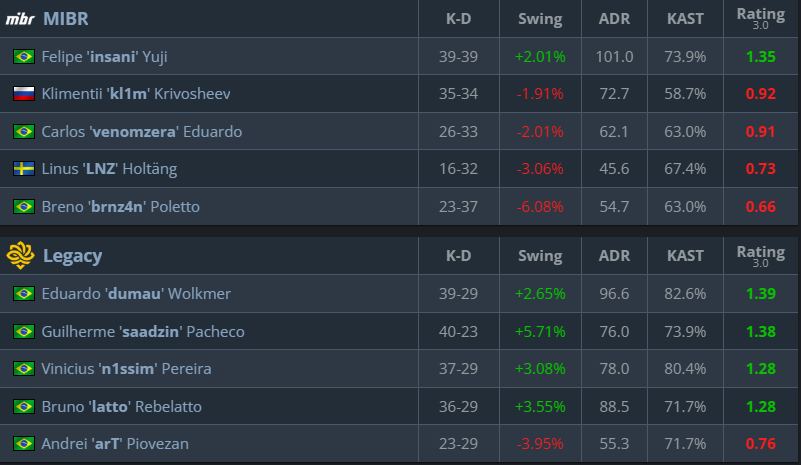Image resolution: width=801 pixels, height=465 pixels.
Task: Click the Brazil flag next to venomzera
Action: click(23, 132)
